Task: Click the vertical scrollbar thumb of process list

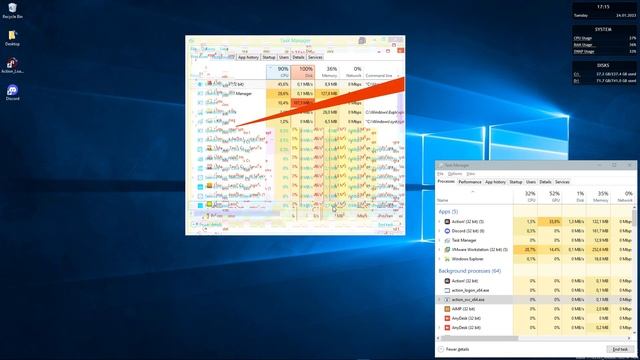Action: 634,218
